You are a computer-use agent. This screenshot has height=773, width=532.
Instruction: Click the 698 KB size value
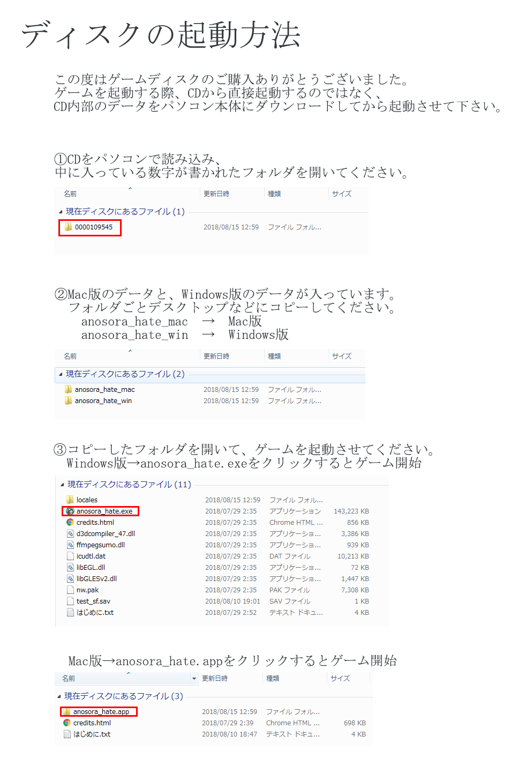pos(355,723)
